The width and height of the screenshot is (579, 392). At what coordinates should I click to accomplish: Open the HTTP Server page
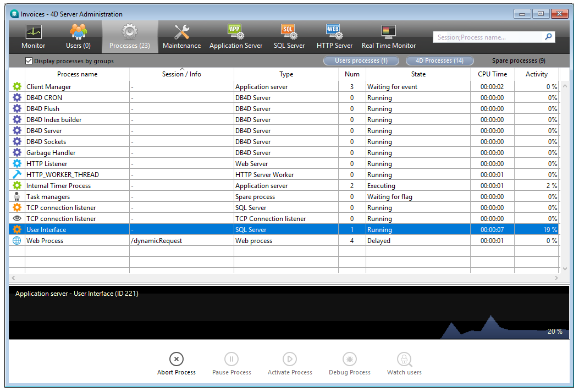point(334,37)
